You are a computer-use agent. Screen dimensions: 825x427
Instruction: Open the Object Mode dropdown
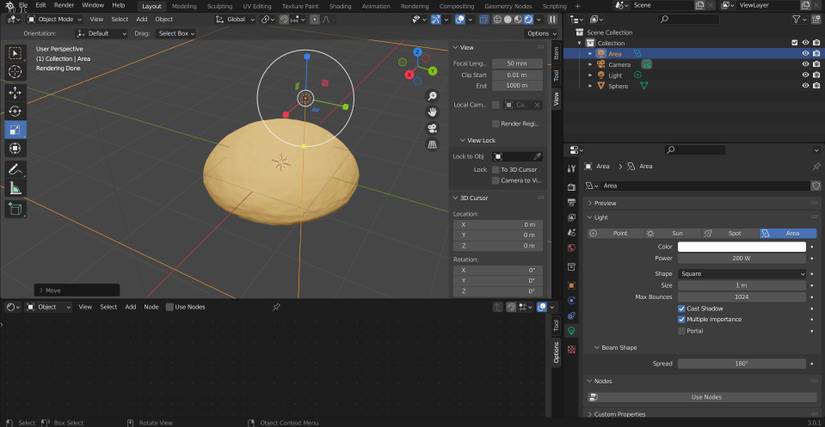[55, 19]
